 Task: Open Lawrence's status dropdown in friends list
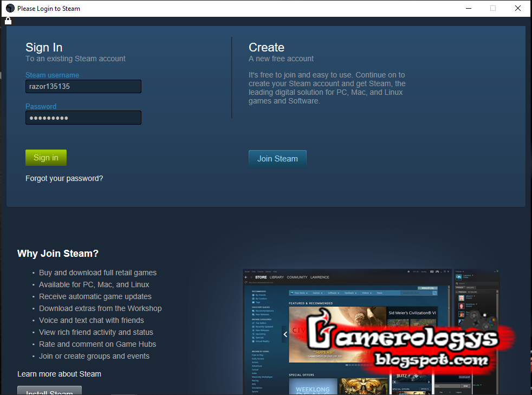[472, 275]
